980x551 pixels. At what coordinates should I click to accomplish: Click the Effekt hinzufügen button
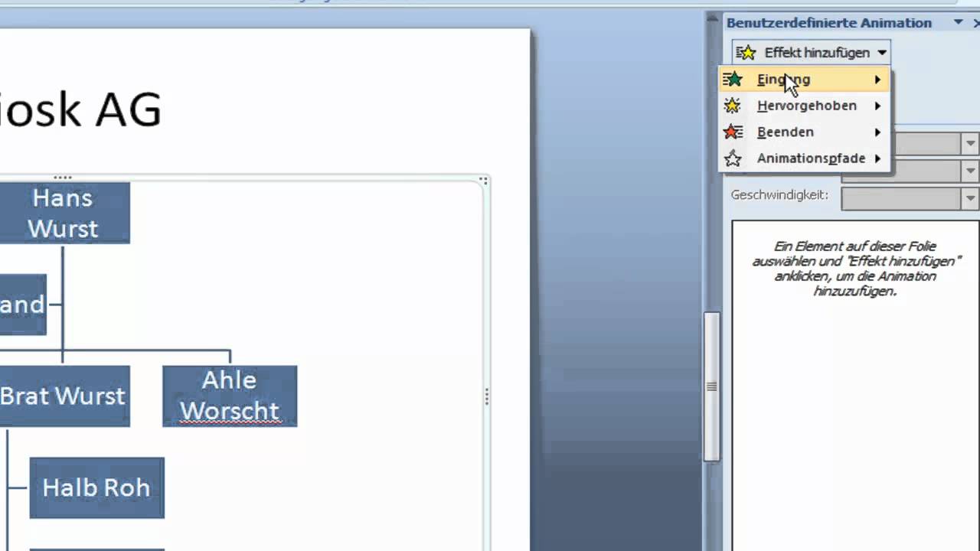point(811,53)
